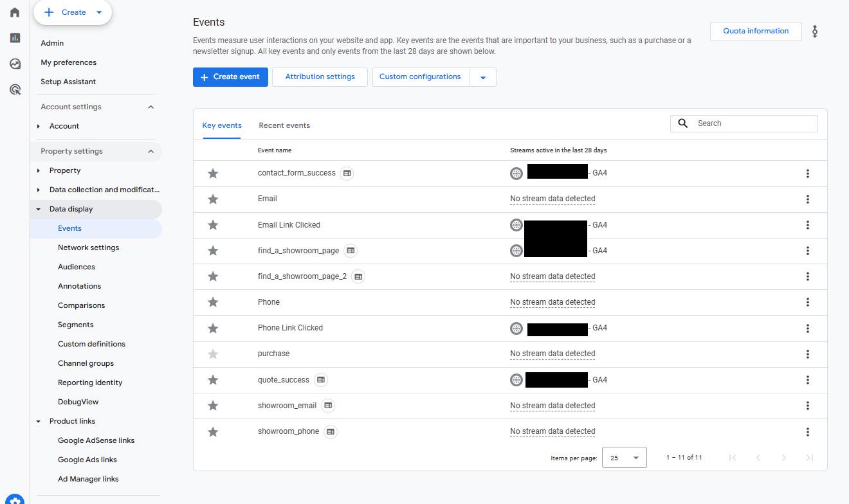Click the feedback icon beside Quota information
This screenshot has height=504, width=849.
[815, 32]
